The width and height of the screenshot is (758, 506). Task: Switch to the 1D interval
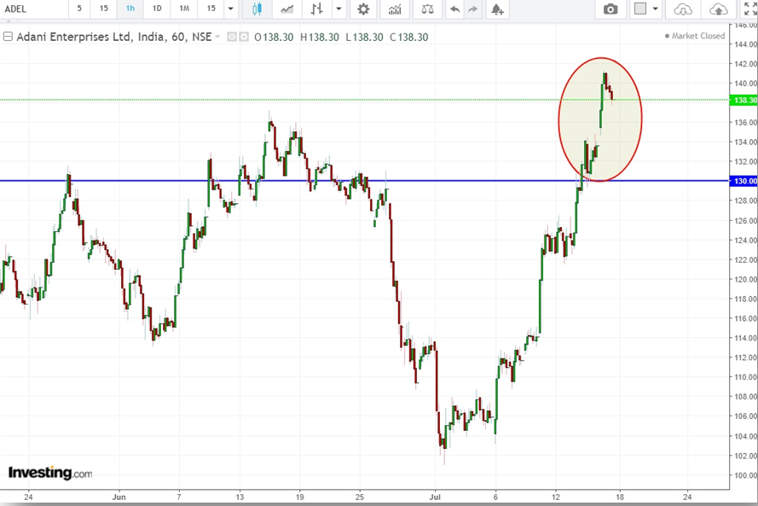click(157, 9)
